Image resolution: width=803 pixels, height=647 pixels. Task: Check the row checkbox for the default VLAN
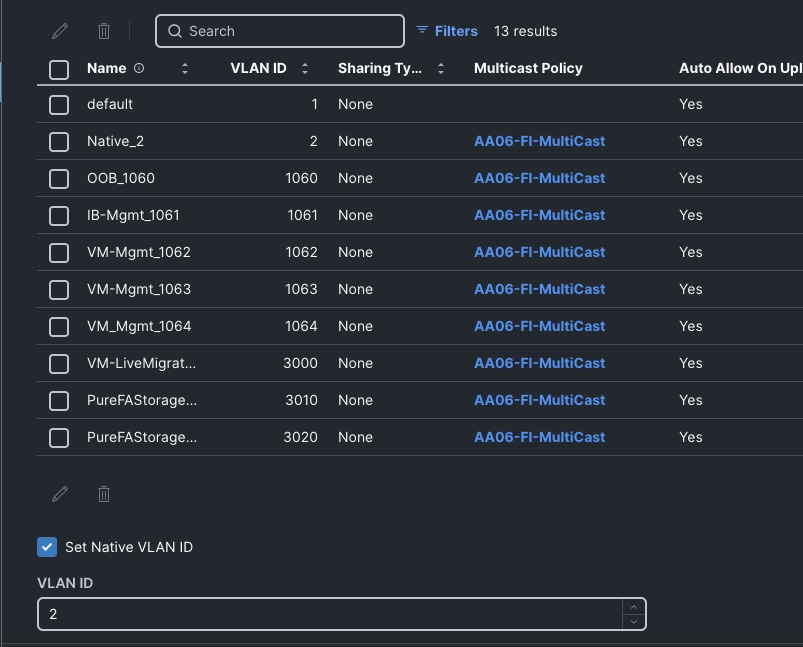click(x=58, y=104)
